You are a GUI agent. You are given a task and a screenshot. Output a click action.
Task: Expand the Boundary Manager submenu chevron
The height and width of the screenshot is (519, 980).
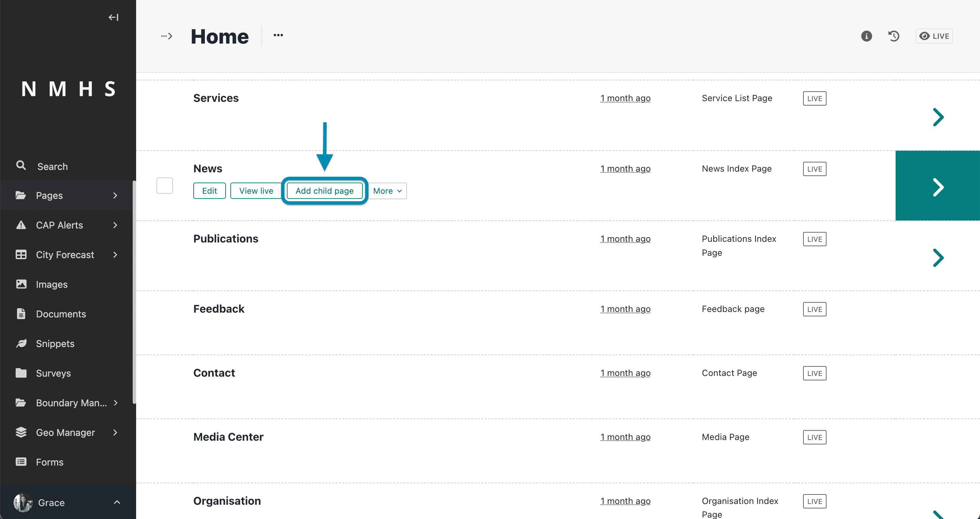tap(115, 403)
